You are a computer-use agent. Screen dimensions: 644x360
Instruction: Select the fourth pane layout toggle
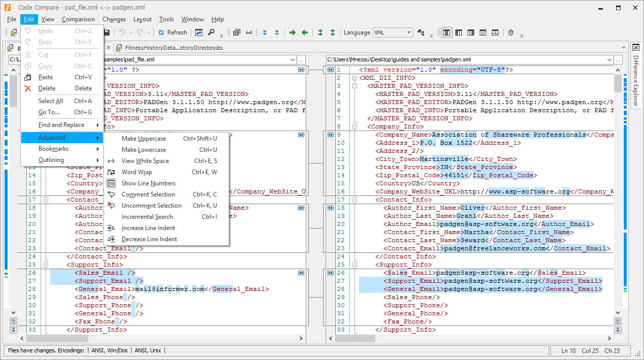coord(483,32)
